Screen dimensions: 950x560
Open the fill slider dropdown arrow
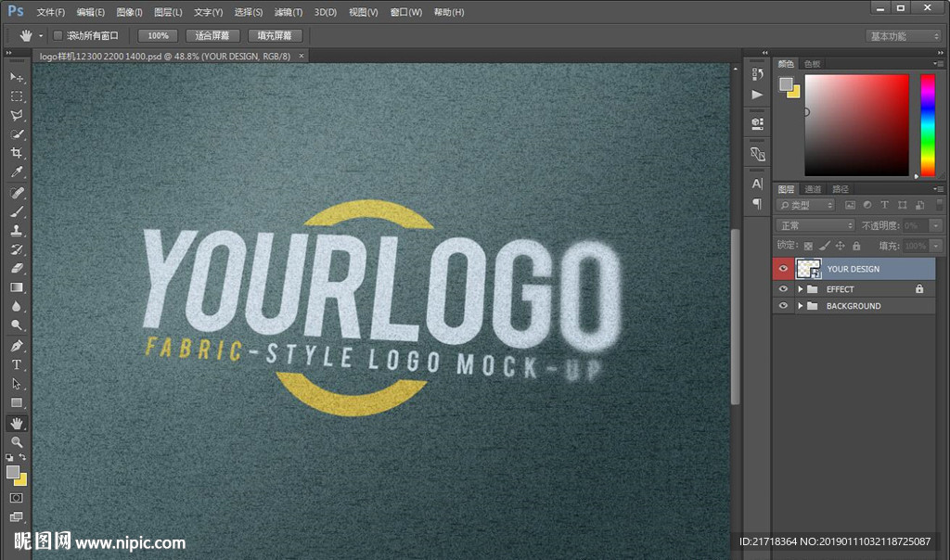936,246
